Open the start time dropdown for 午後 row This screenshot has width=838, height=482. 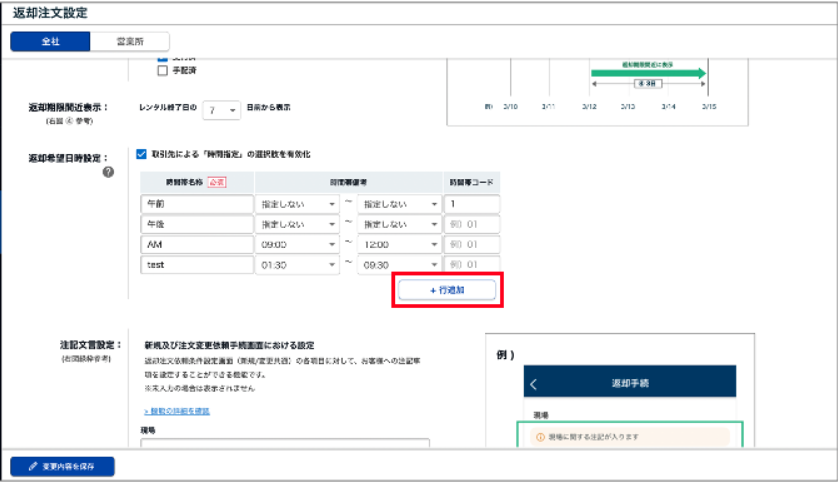coord(298,224)
